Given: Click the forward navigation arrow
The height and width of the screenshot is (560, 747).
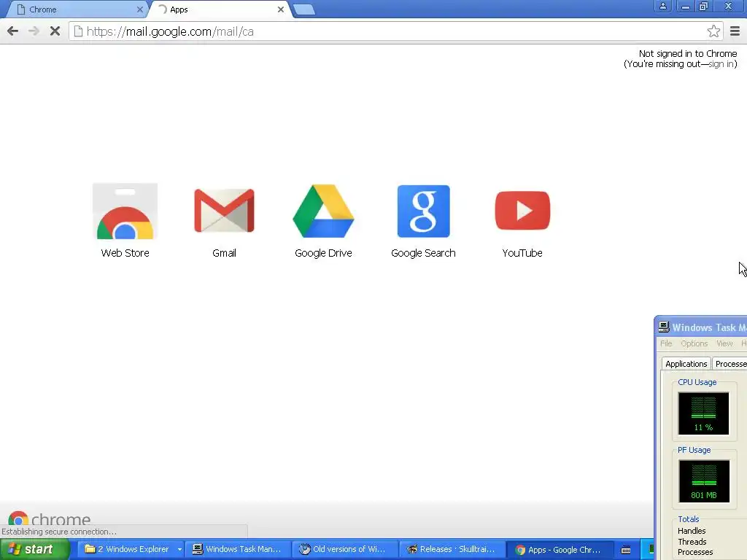Looking at the screenshot, I should [34, 31].
